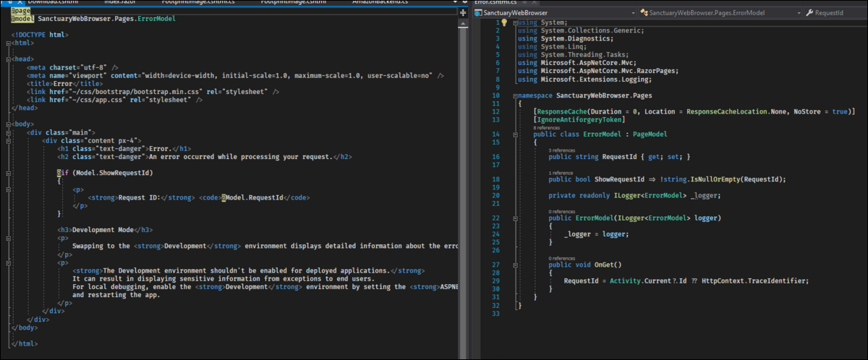Click the left editor vertical scrollbar
Image resolution: width=868 pixels, height=360 pixels.
tap(464, 181)
